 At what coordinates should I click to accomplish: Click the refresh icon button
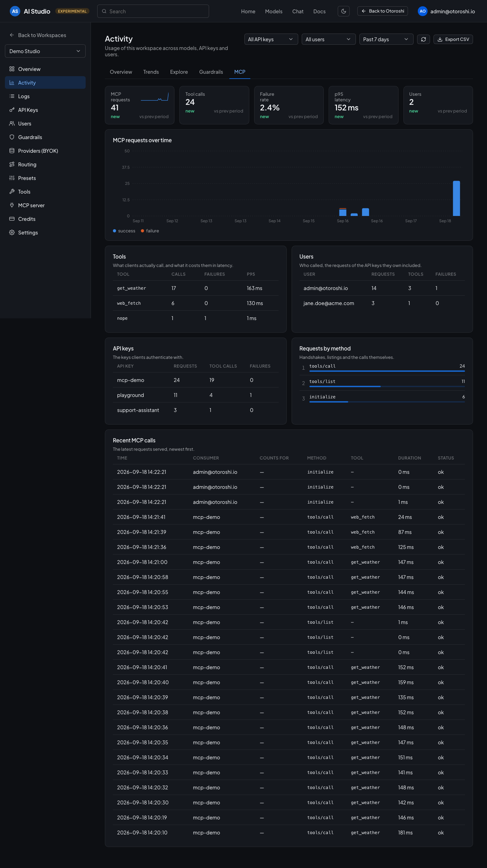coord(423,39)
